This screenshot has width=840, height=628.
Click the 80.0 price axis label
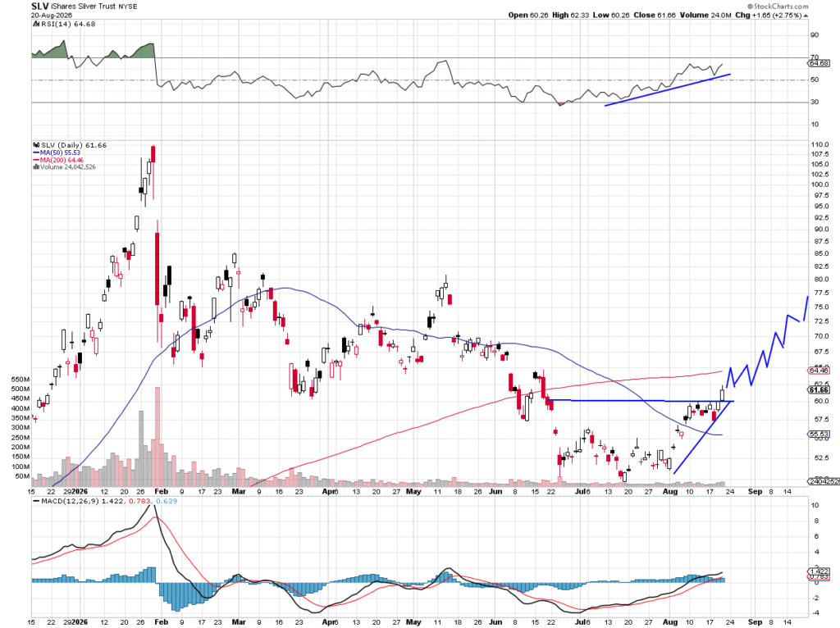[819, 280]
